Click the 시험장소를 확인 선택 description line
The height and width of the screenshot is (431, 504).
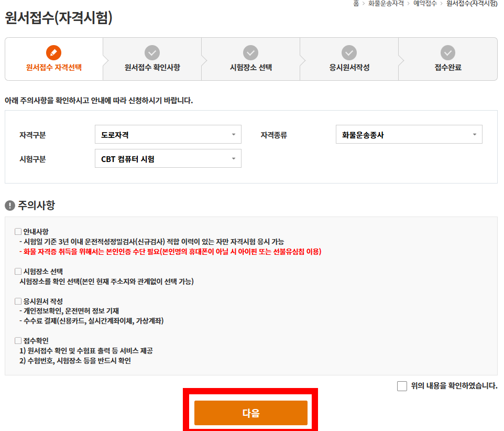click(x=107, y=282)
